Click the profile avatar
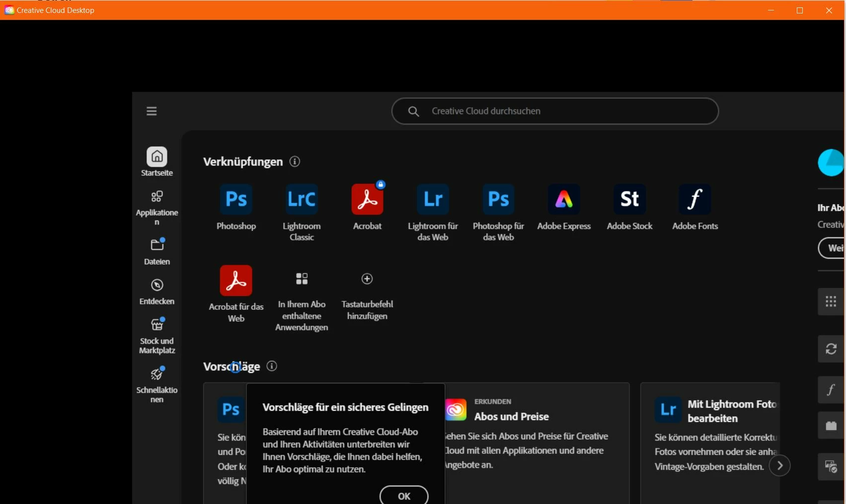 pyautogui.click(x=831, y=162)
